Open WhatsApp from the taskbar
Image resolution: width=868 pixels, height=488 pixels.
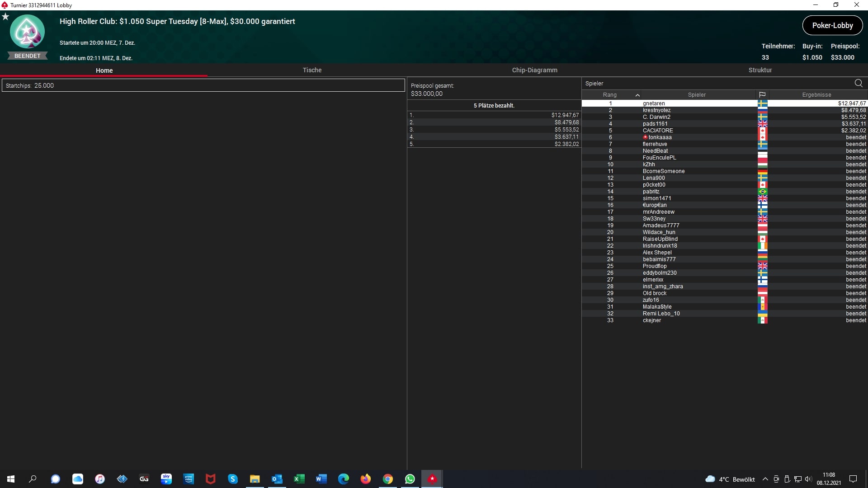(410, 479)
